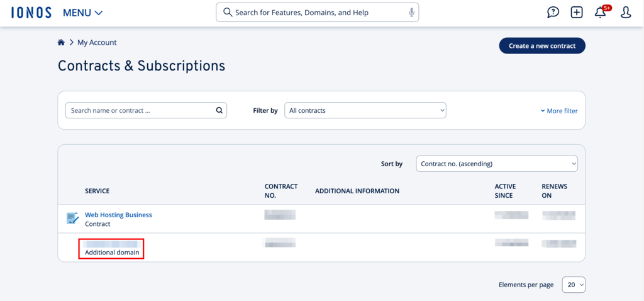644x301 pixels.
Task: Click the IONOS logo
Action: (x=31, y=13)
